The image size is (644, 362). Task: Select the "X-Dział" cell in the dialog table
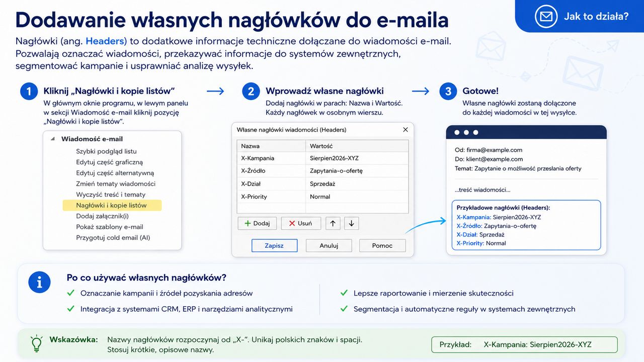(x=271, y=184)
